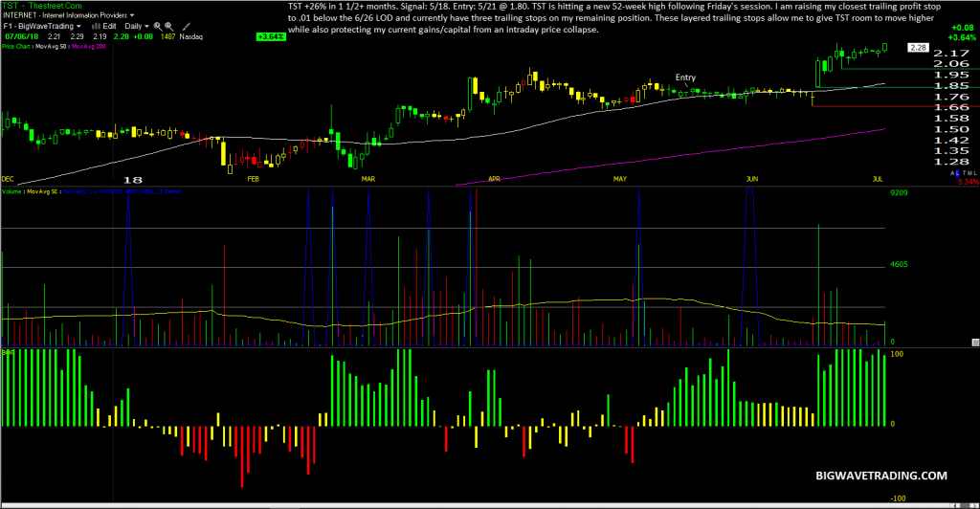
Task: Click the 2.28 current price tag
Action: point(918,48)
